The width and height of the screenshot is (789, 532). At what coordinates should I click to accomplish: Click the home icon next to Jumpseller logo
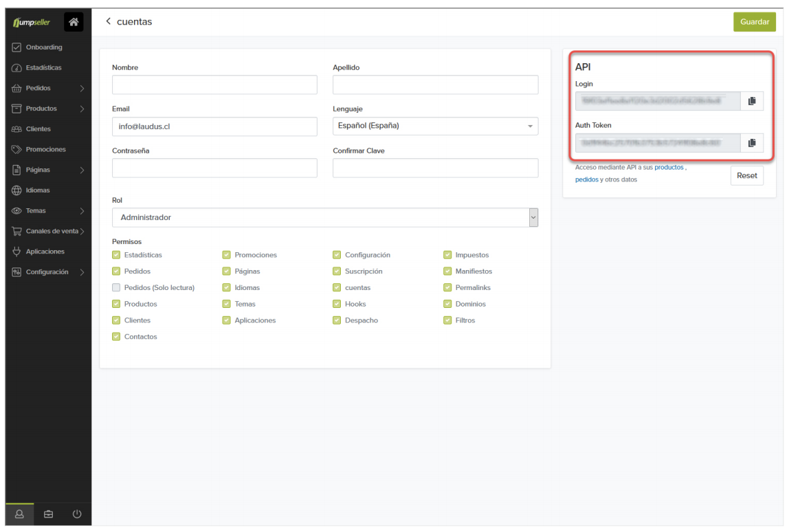(74, 22)
